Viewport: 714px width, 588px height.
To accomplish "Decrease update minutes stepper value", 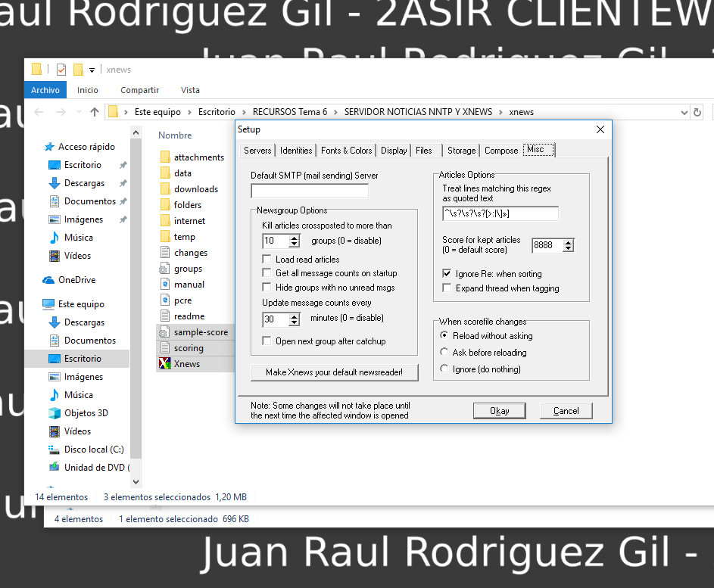I will pos(295,322).
